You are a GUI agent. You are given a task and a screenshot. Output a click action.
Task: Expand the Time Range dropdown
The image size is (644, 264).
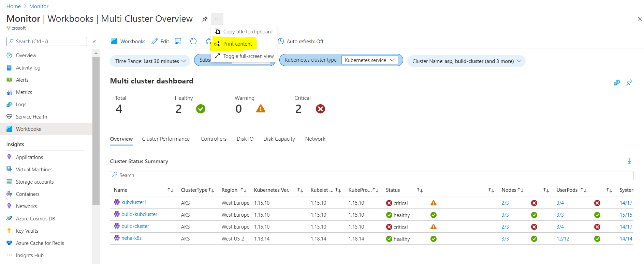click(150, 61)
